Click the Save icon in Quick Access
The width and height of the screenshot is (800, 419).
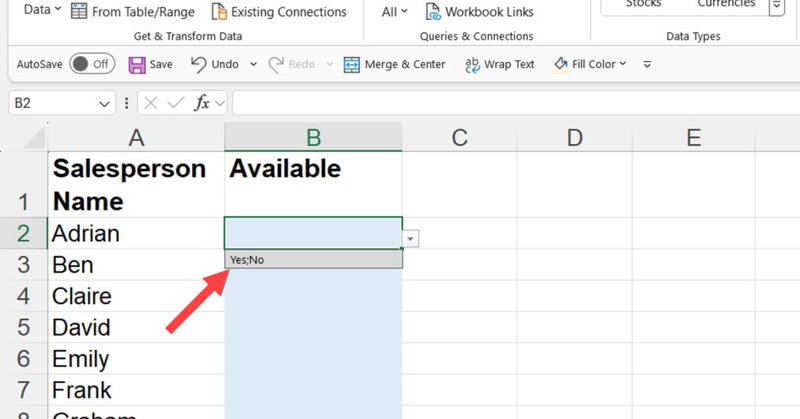click(x=137, y=65)
